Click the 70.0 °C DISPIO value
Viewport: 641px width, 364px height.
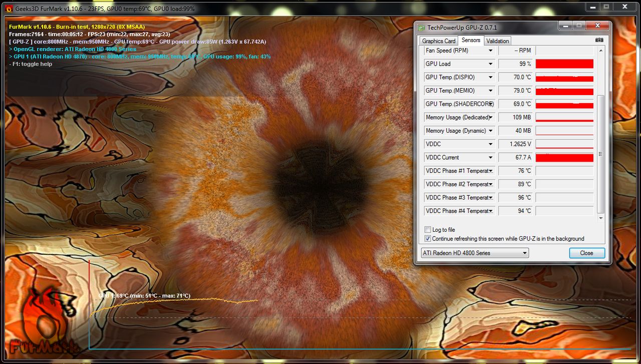(x=516, y=78)
